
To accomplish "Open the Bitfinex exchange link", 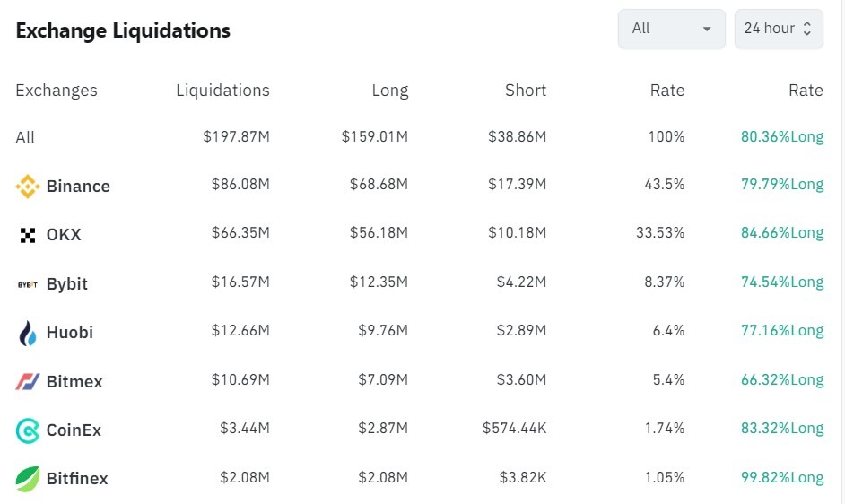I will point(77,479).
